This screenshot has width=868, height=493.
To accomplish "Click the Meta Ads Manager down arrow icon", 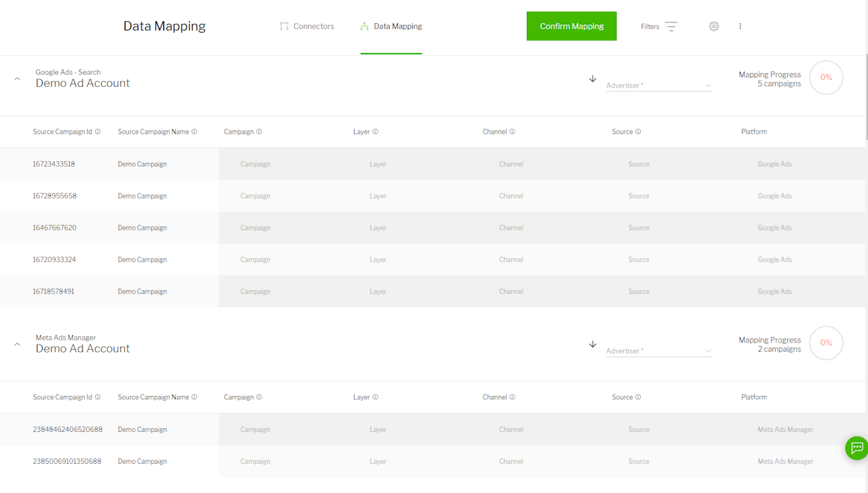I will point(593,344).
